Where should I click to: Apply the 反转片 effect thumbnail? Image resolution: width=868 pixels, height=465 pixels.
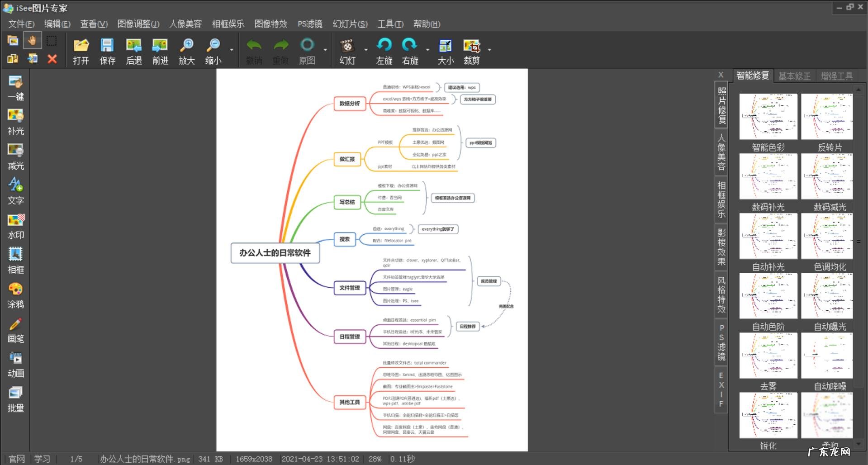(827, 117)
